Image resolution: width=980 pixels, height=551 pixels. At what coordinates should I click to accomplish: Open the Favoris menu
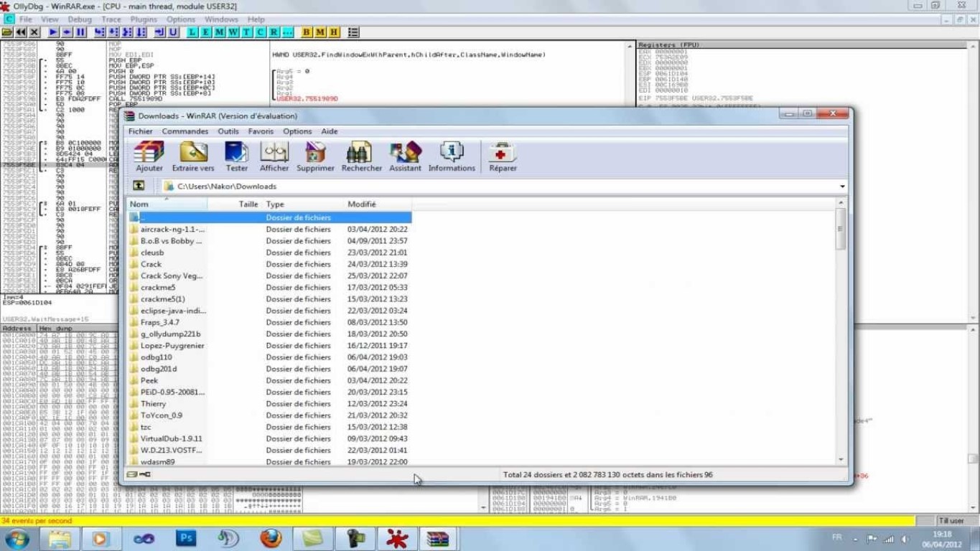(x=261, y=131)
